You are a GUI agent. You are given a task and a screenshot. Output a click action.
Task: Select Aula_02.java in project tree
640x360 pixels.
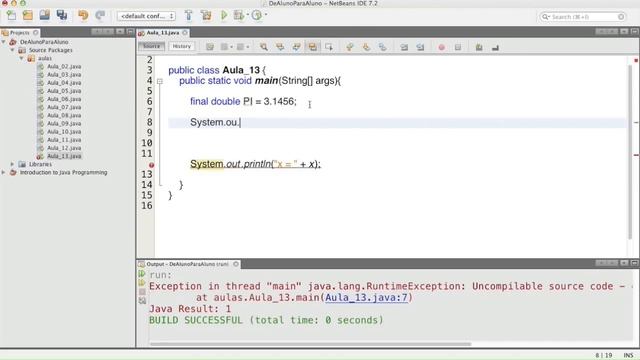(64, 66)
